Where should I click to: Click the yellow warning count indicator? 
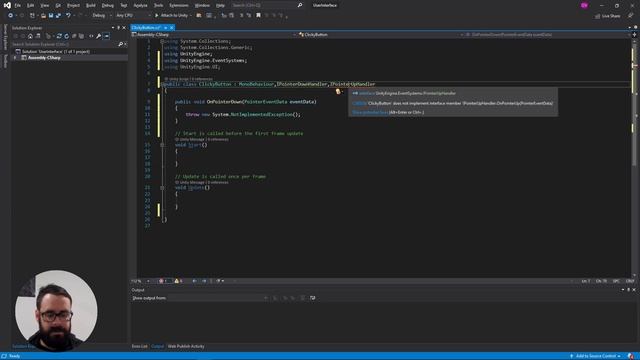click(179, 281)
